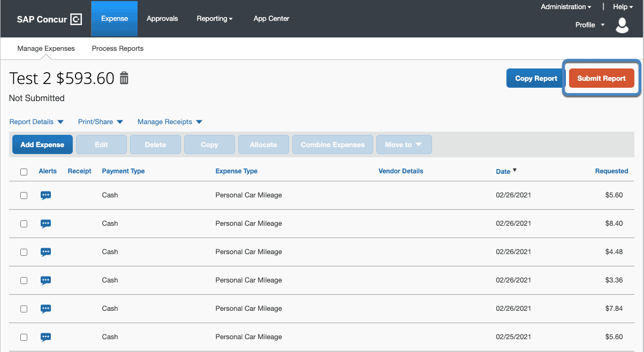Click the $7.84 requested amount
The image size is (644, 352).
[614, 309]
